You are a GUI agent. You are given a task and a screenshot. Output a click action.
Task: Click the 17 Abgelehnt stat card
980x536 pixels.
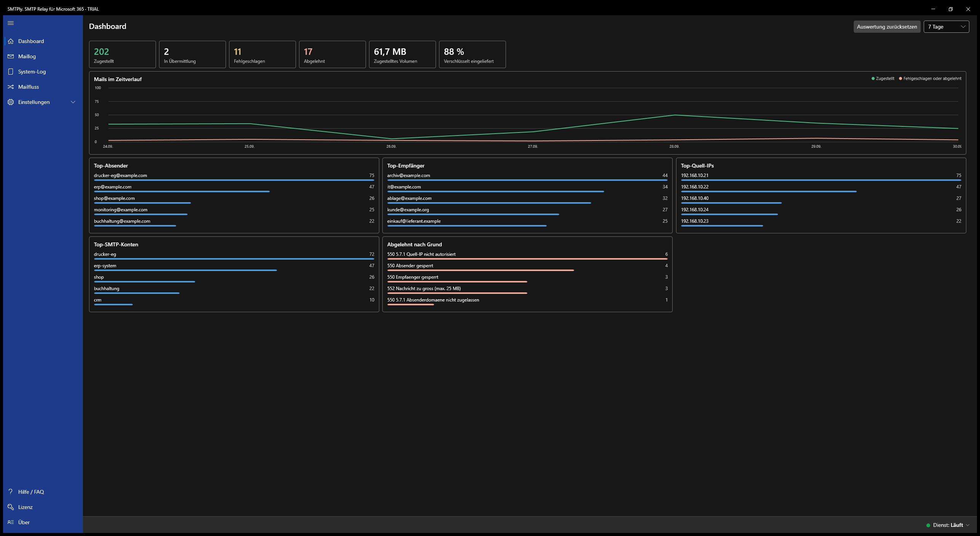click(x=332, y=54)
